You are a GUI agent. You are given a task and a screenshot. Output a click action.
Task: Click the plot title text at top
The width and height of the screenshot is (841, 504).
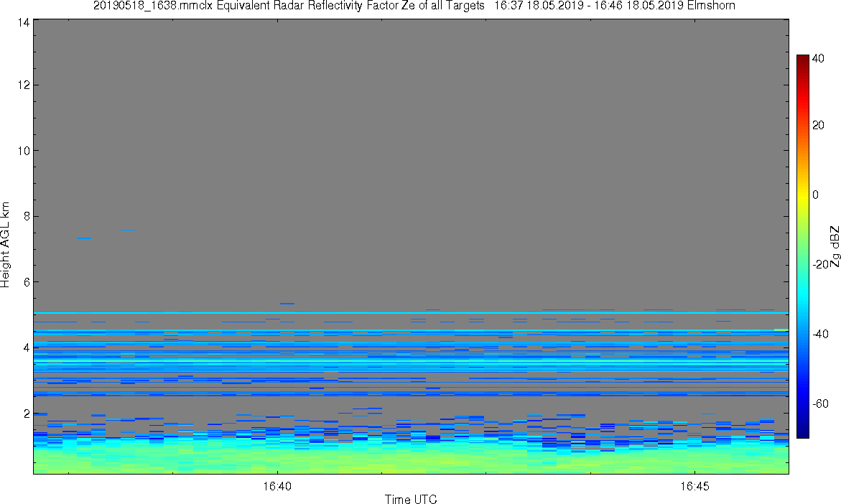point(414,6)
